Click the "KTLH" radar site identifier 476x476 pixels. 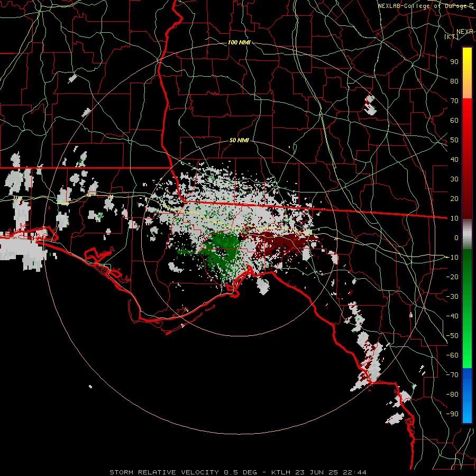tap(281, 472)
